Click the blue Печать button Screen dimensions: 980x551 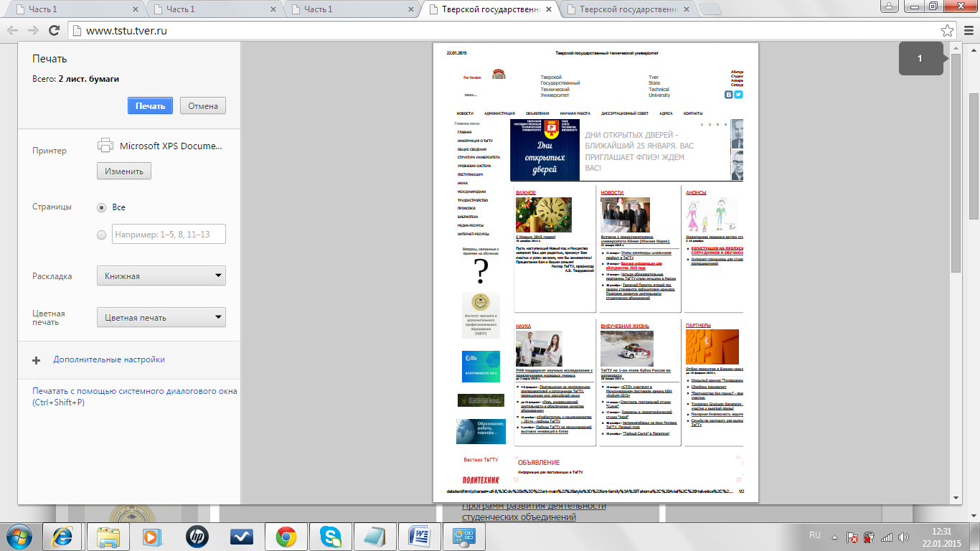click(151, 105)
